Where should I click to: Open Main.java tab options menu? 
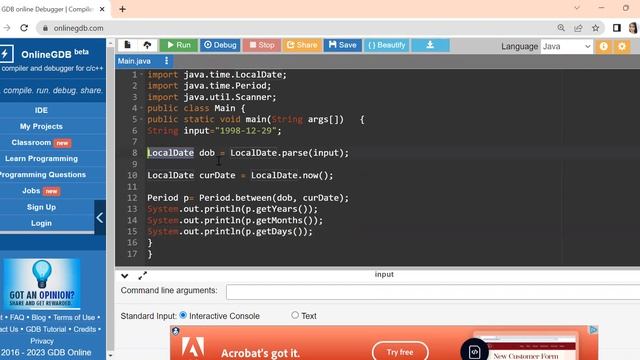coord(166,61)
